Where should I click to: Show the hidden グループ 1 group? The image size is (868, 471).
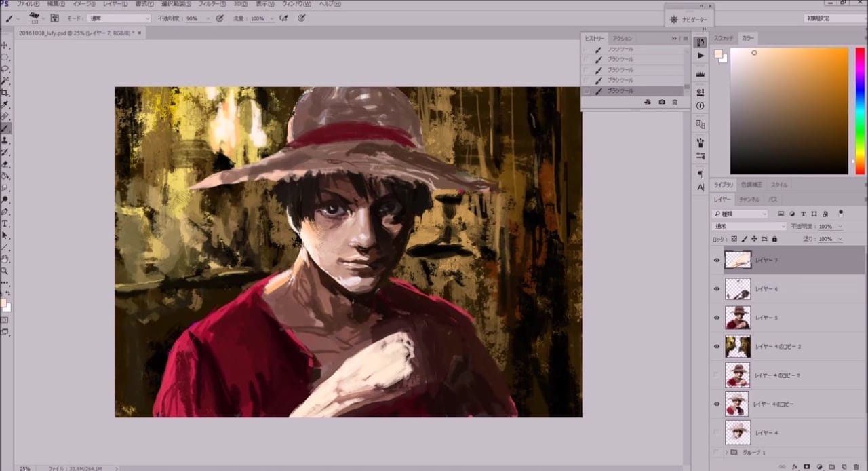pos(717,452)
